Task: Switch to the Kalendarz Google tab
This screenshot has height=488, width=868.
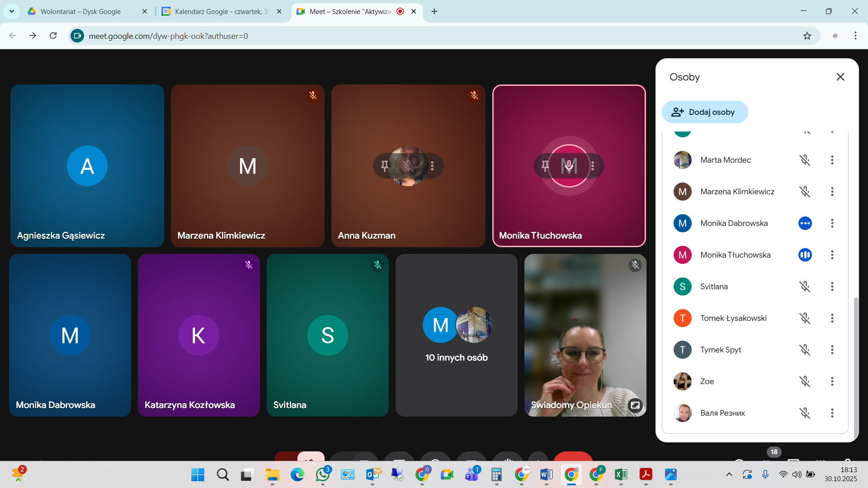Action: 222,11
